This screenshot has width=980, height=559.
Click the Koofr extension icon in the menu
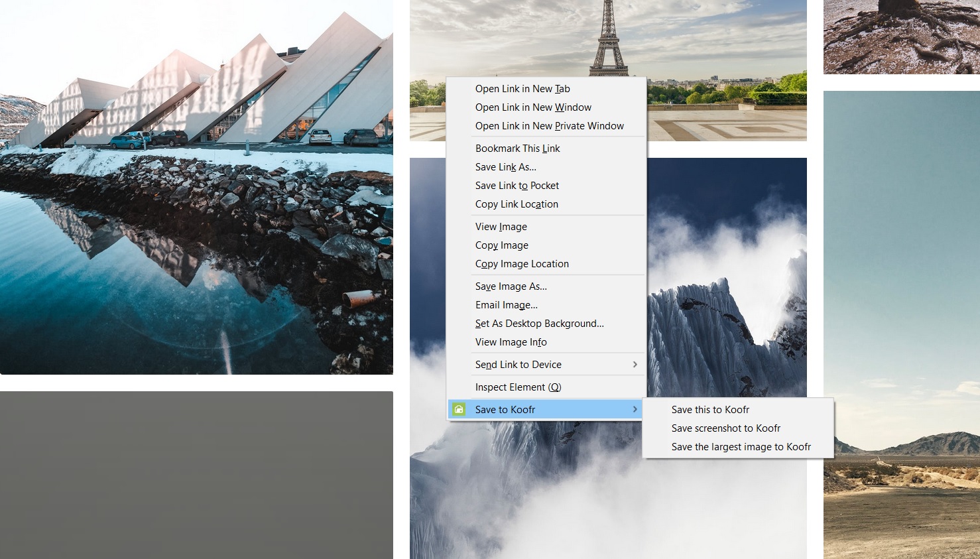[459, 409]
